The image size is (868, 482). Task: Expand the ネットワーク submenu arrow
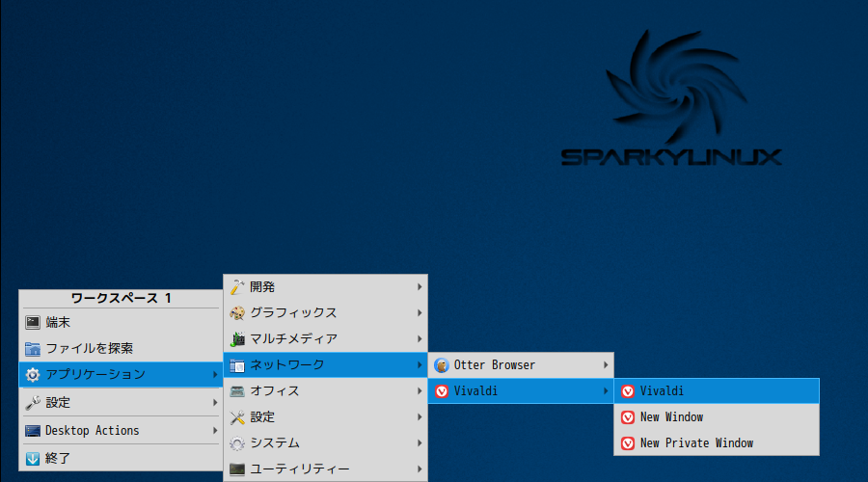[420, 365]
